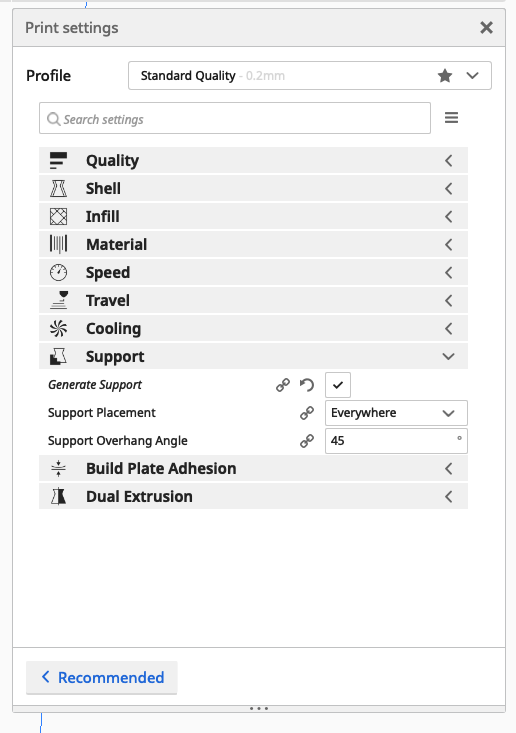Expand the Dual Extrusion section
516x733 pixels.
pyautogui.click(x=253, y=496)
